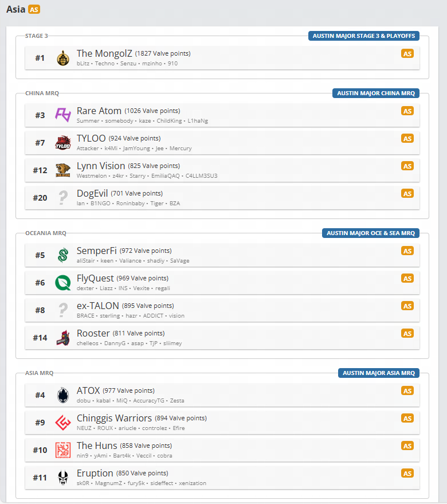Click the #14 rank number
Viewport: 447px width, 504px height.
point(40,338)
